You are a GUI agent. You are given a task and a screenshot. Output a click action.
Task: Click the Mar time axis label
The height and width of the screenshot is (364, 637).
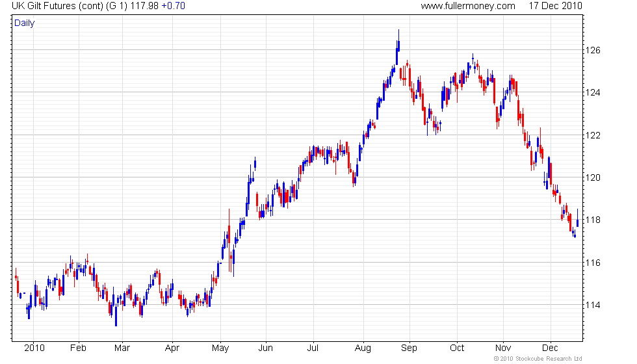(122, 348)
